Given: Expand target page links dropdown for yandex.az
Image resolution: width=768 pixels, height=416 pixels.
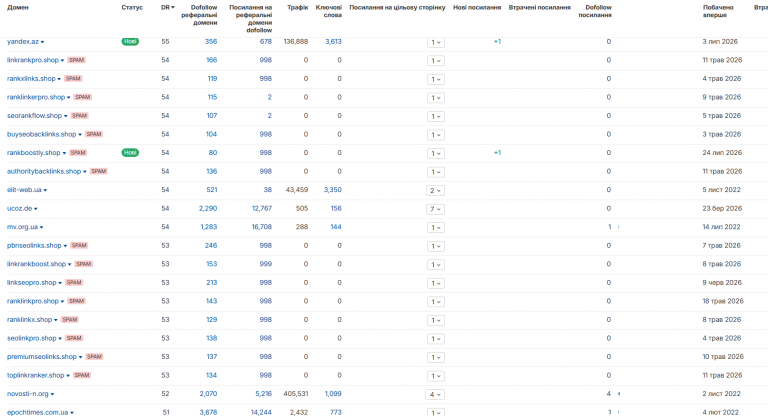Looking at the screenshot, I should click(x=435, y=42).
